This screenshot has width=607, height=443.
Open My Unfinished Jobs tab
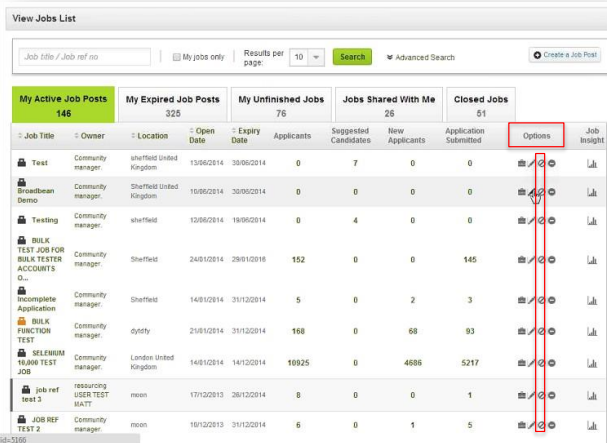[x=281, y=105]
